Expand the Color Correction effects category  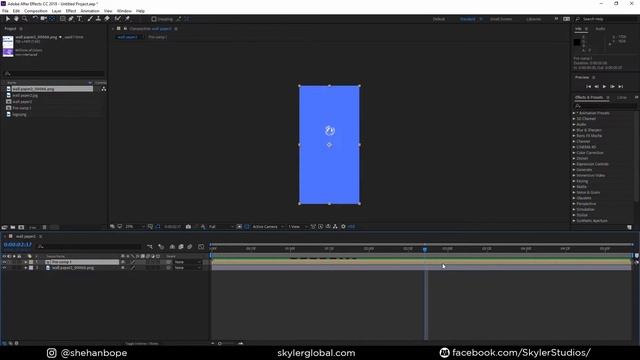point(574,153)
